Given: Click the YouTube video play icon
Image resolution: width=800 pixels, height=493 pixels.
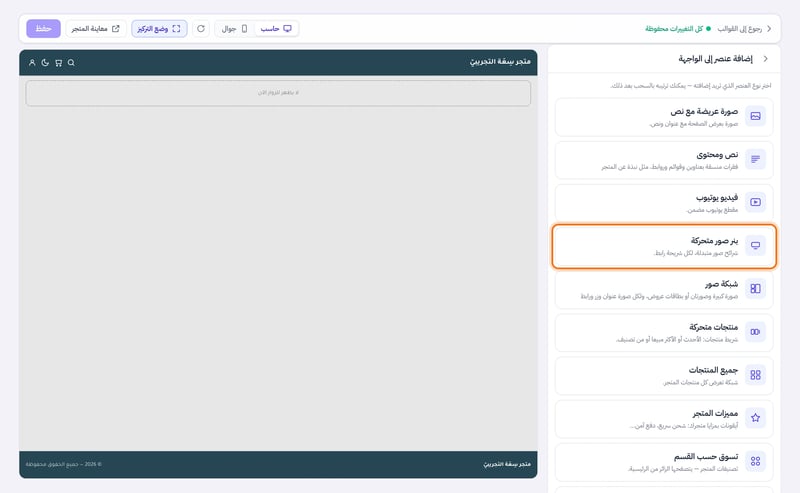Looking at the screenshot, I should [755, 202].
